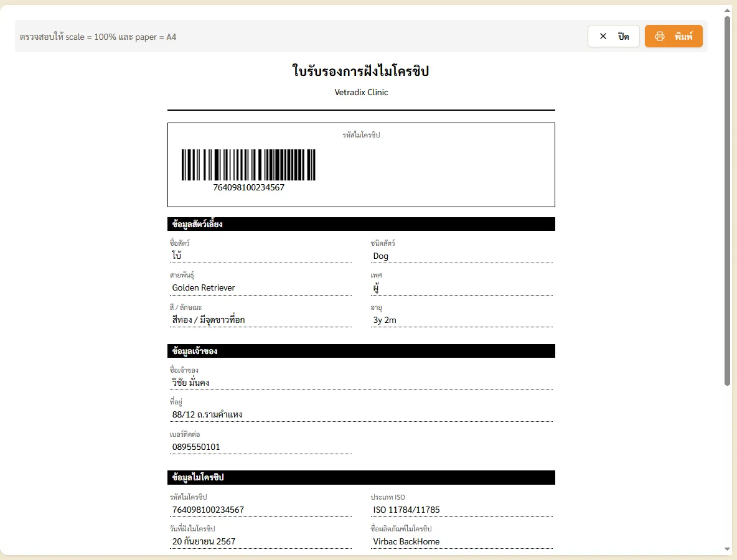737x560 pixels.
Task: Click the เบอร์ติดต่อ field label
Action: pos(185,434)
